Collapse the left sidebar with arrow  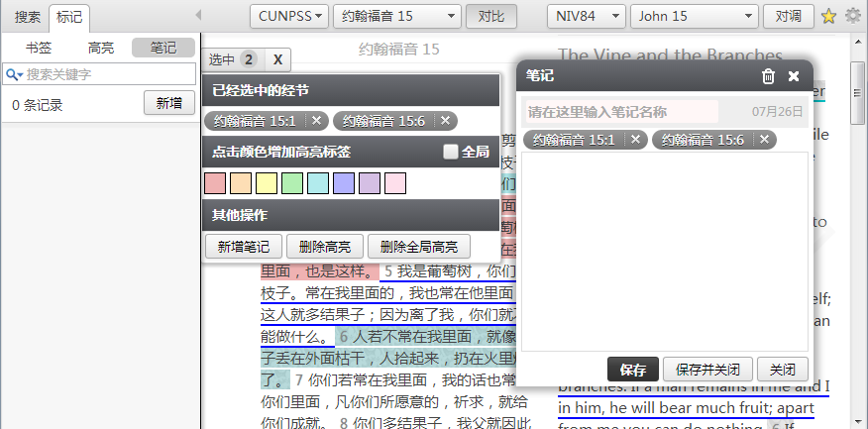coord(198,16)
